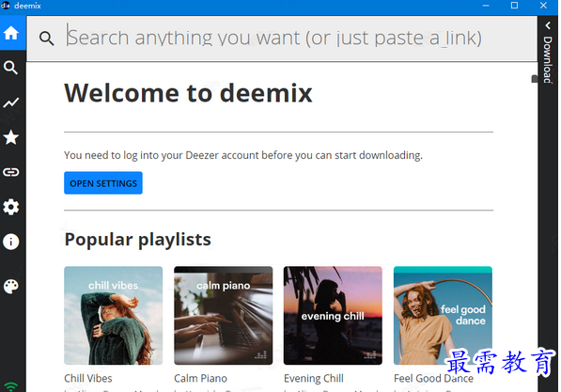Click the deemix app icon in title bar
Viewport: 561px width, 392px height.
click(x=6, y=6)
